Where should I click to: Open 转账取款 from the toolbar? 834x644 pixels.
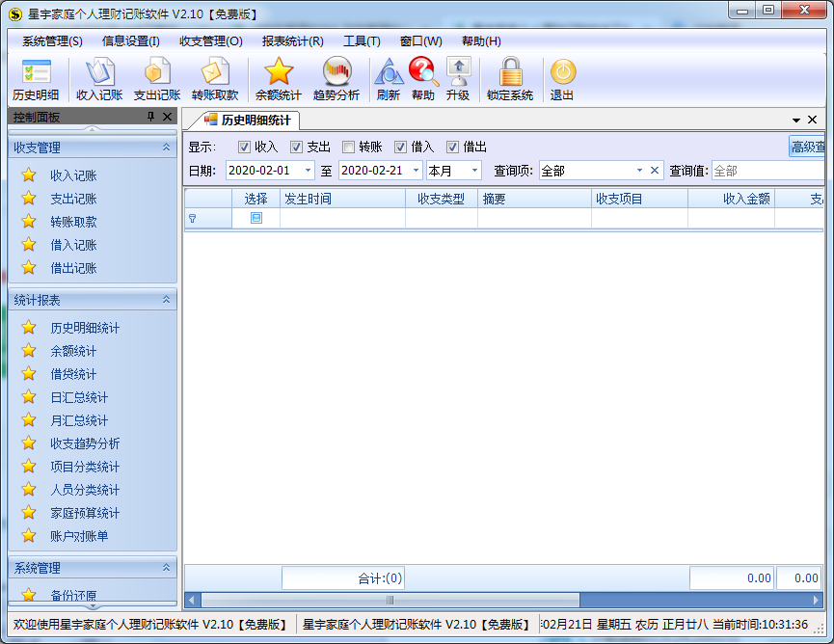click(215, 80)
